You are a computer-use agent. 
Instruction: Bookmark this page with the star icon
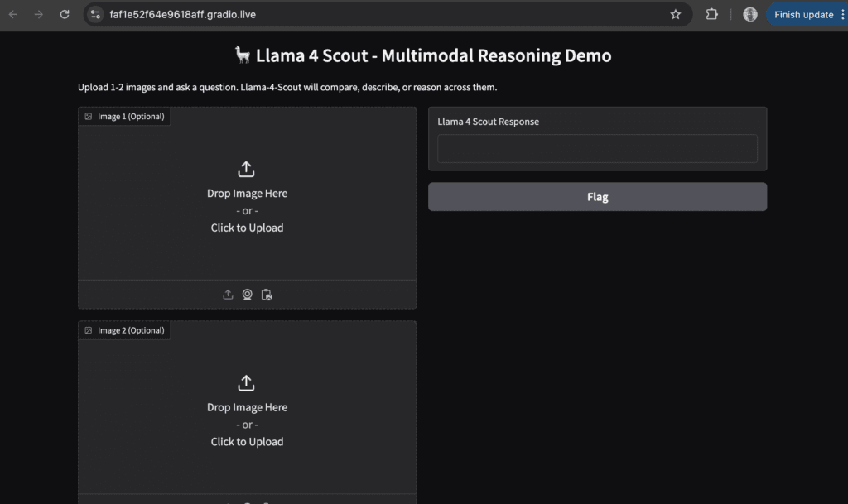676,15
